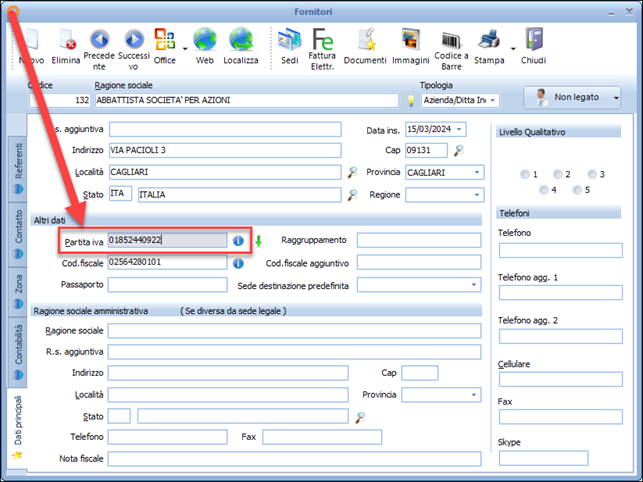Image resolution: width=643 pixels, height=482 pixels.
Task: Switch to the Contatto tab
Action: (x=18, y=234)
